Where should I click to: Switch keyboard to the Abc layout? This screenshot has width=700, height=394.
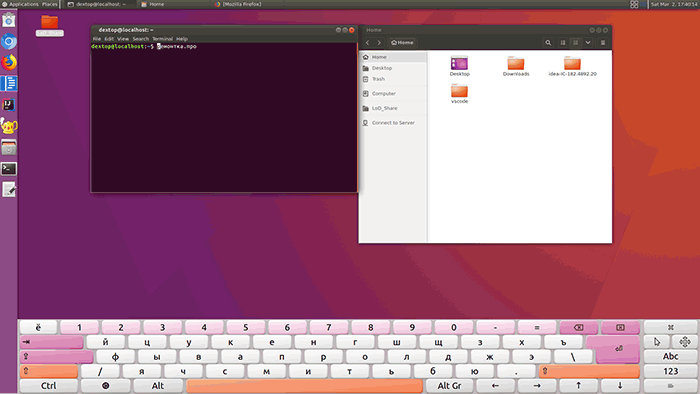671,357
